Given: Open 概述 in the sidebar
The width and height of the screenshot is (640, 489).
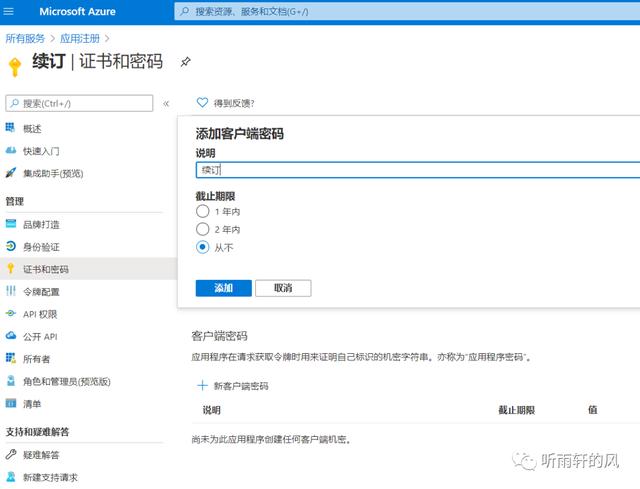Looking at the screenshot, I should pos(32,129).
